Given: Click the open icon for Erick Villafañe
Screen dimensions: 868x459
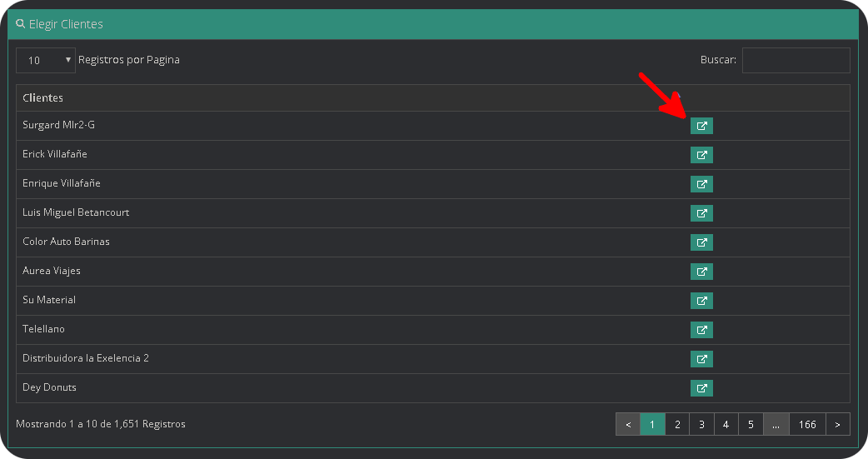Looking at the screenshot, I should point(701,155).
